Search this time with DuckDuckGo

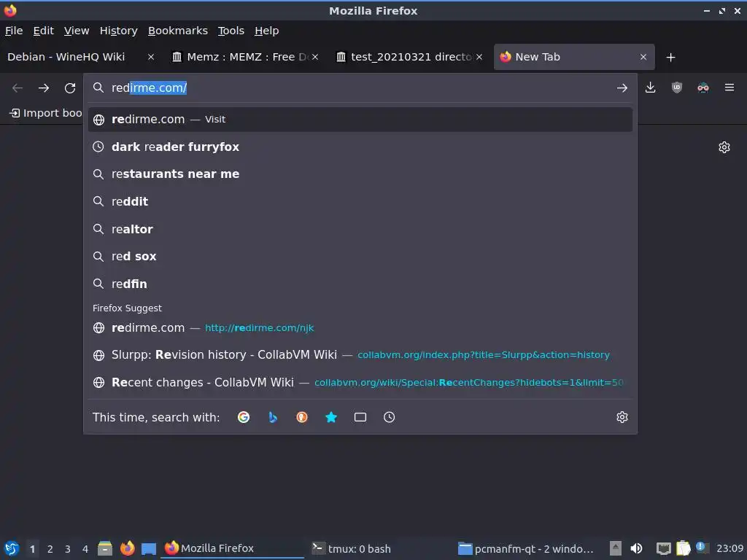[x=302, y=417]
